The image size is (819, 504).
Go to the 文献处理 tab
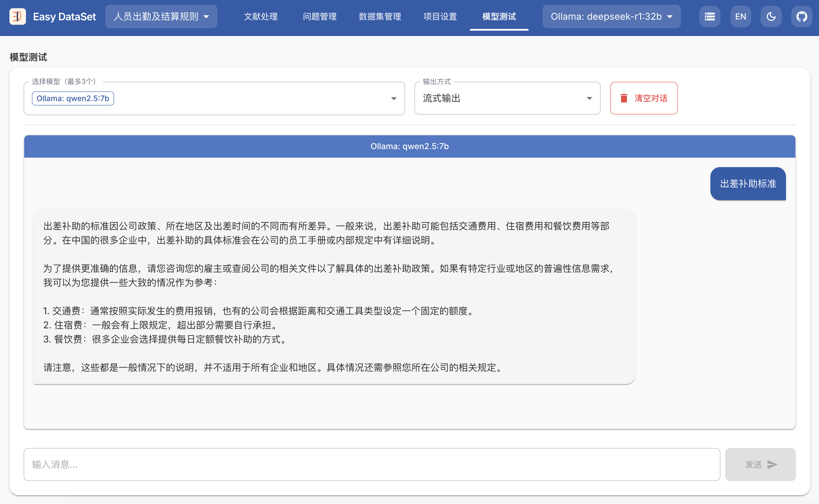(261, 16)
